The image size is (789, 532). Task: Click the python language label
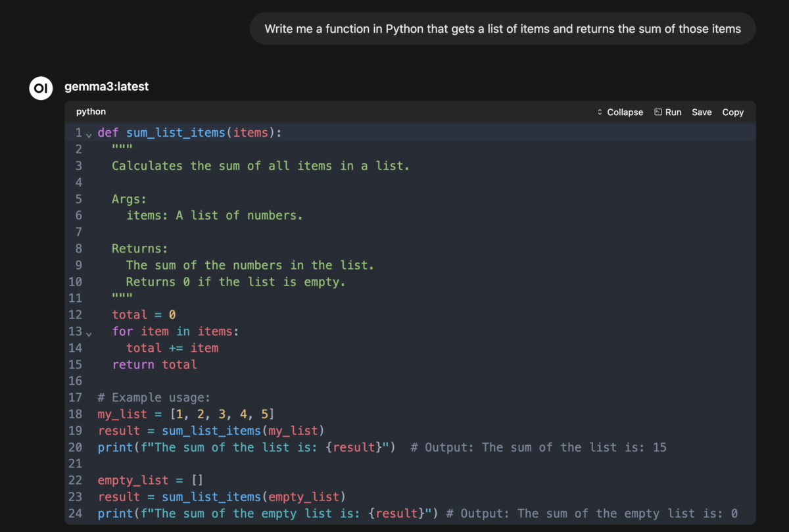pos(91,112)
